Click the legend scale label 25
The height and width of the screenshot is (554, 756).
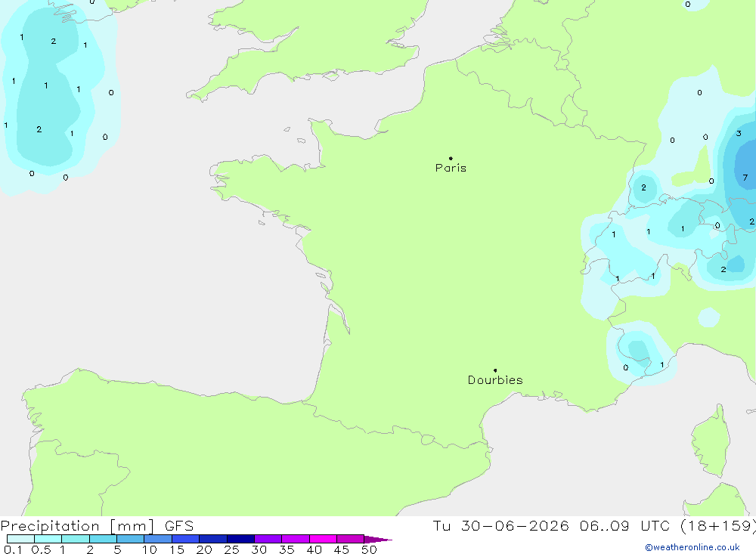coord(231,549)
